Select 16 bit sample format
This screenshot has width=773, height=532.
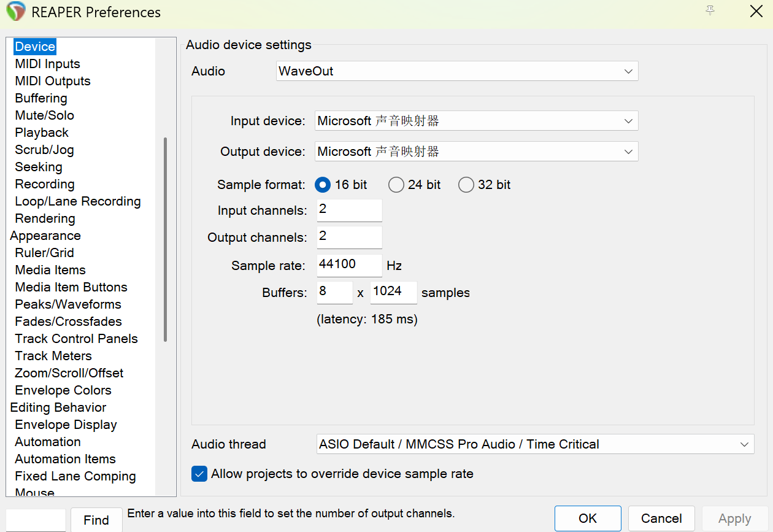pyautogui.click(x=322, y=185)
